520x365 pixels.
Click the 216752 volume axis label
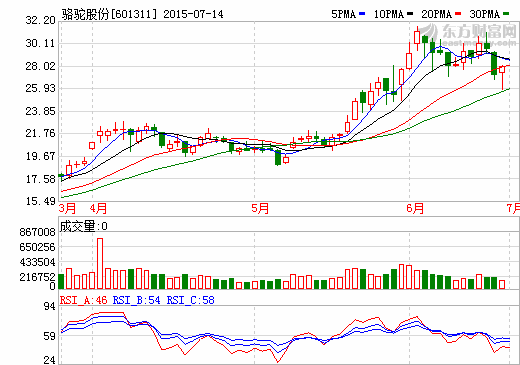coord(37,277)
